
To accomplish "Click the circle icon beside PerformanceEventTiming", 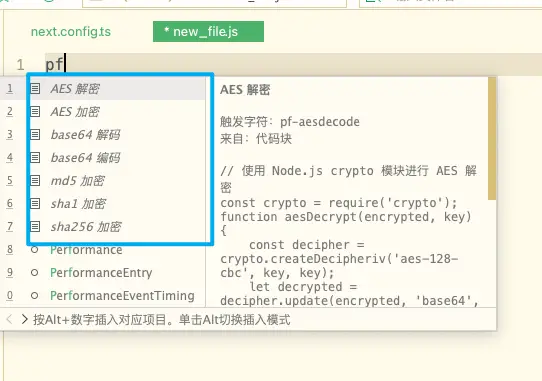I will [x=34, y=296].
